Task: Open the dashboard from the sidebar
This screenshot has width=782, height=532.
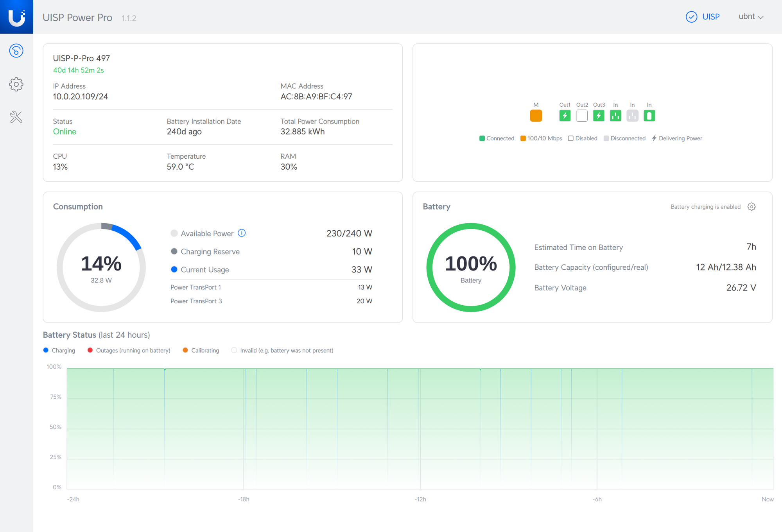Action: point(16,51)
